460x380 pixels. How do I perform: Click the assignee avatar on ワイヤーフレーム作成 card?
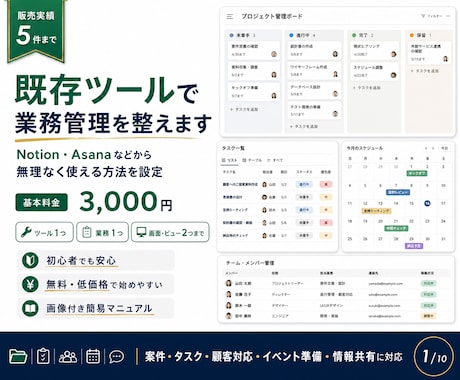coord(335,74)
